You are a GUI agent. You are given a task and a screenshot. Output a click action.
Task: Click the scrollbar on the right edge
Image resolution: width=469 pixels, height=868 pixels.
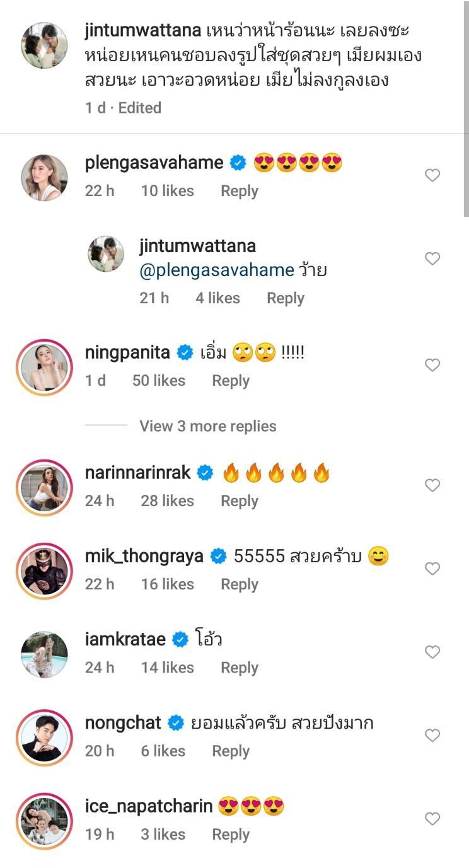(x=466, y=107)
